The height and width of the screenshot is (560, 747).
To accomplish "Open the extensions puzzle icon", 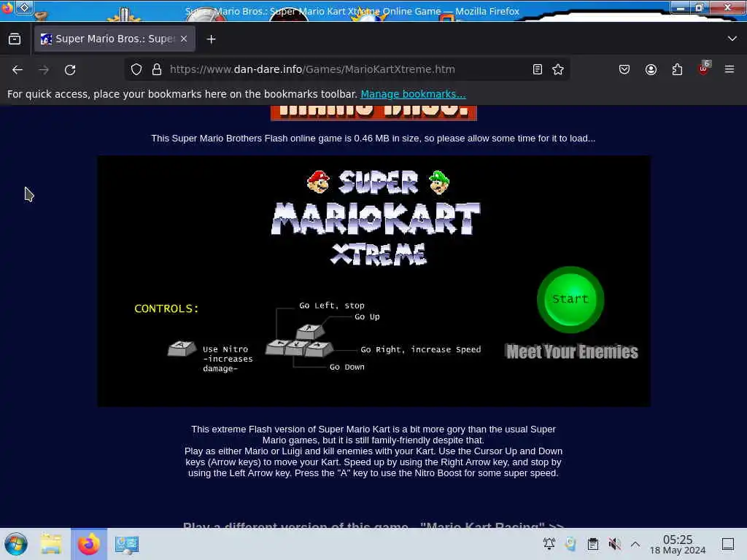I will pyautogui.click(x=677, y=69).
